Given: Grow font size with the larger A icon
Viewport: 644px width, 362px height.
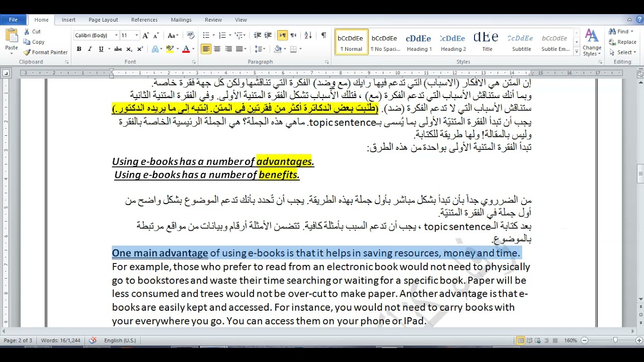Looking at the screenshot, I should coord(145,36).
